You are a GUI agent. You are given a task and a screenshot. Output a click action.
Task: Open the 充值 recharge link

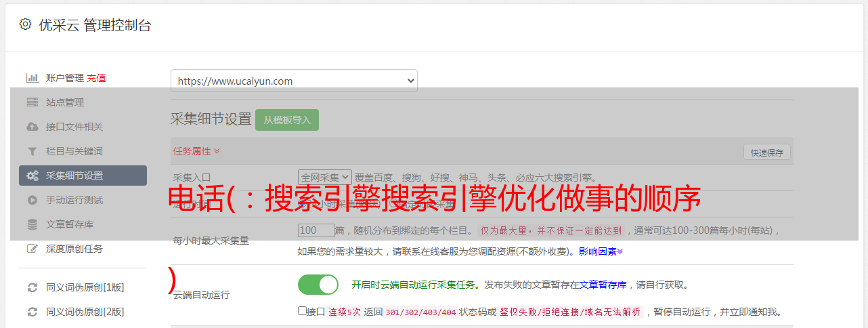96,78
